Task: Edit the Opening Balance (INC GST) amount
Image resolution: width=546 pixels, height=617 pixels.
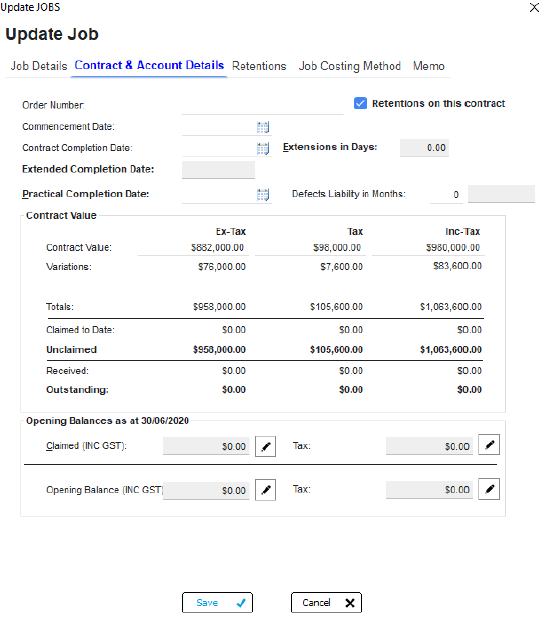Action: 266,490
